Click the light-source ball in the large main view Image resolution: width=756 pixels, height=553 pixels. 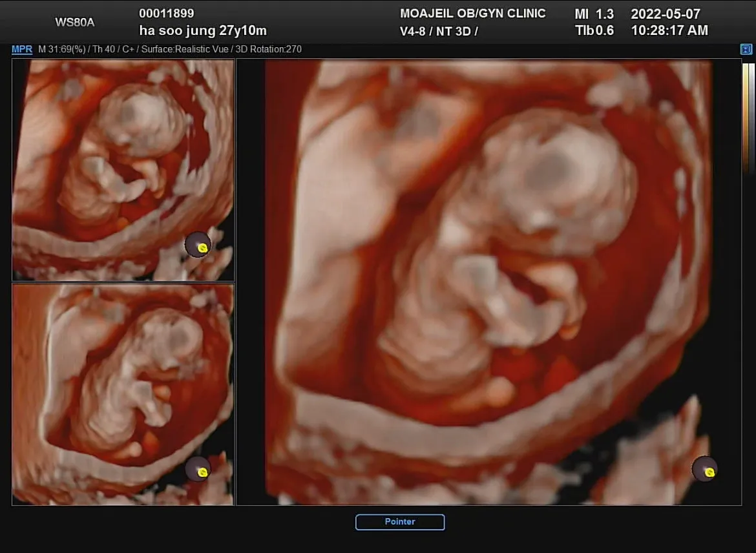(704, 468)
